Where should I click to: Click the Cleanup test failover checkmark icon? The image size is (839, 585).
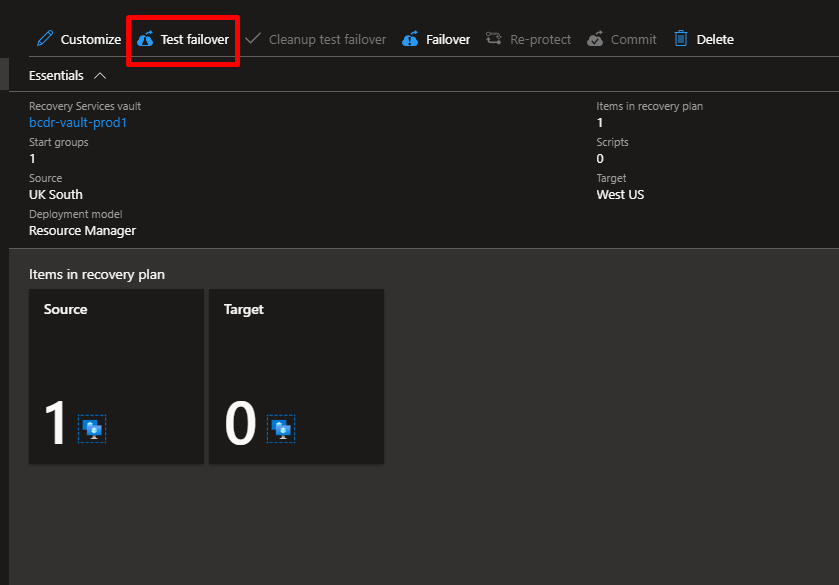click(253, 39)
